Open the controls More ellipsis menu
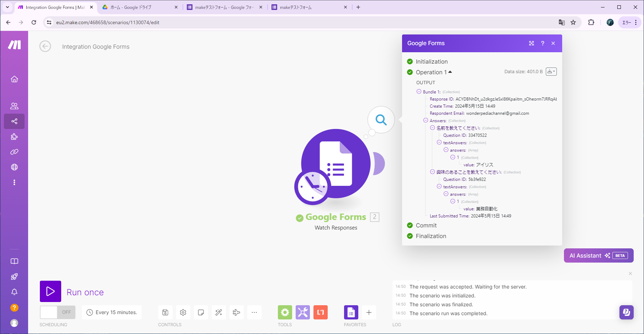Screen dimensions: 644x334 tap(254, 312)
